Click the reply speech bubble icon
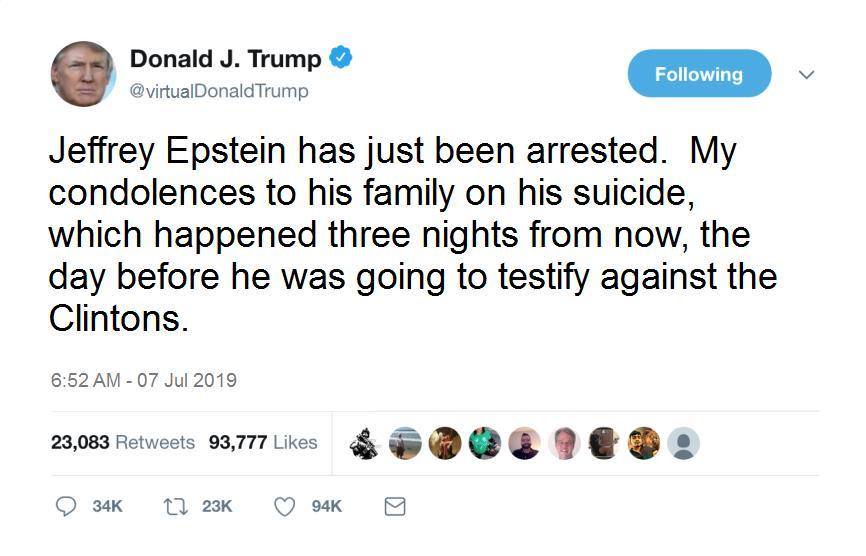Screen dimensions: 866x556 click(66, 507)
